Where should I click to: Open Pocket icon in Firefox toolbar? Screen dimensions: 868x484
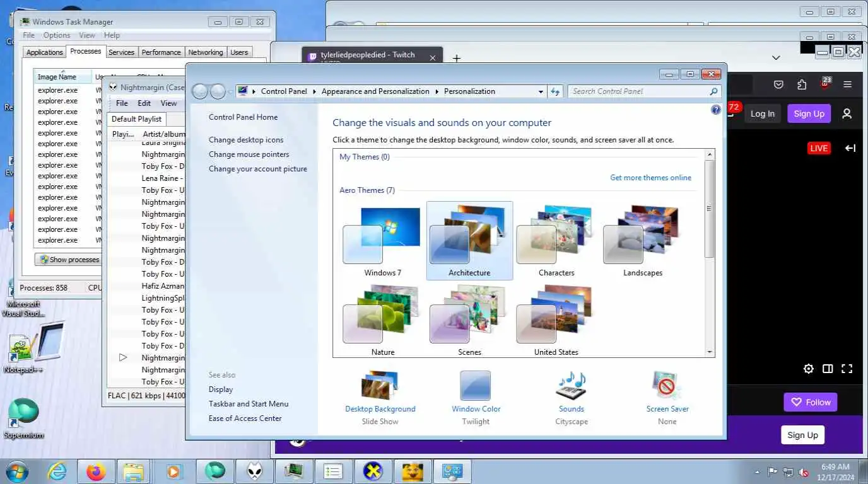(778, 84)
